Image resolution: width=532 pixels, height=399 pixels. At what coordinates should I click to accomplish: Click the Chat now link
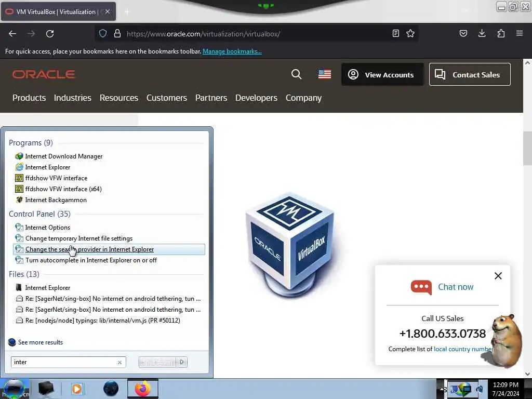(456, 287)
